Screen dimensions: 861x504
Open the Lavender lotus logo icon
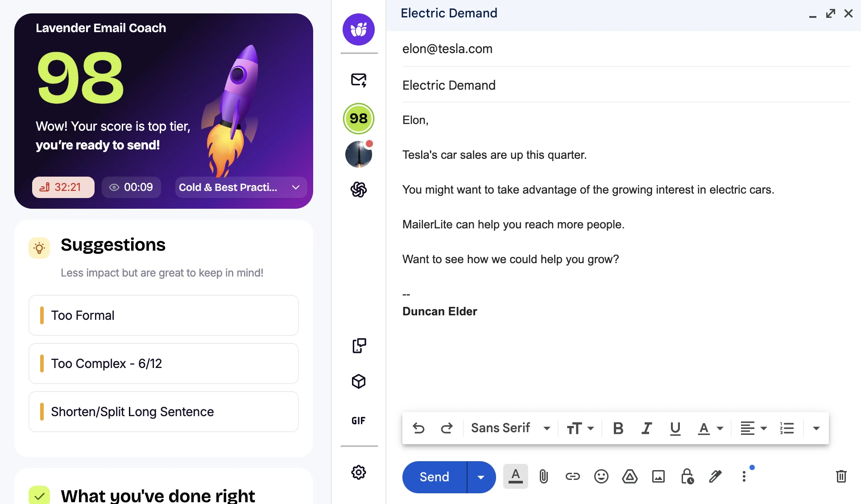359,29
